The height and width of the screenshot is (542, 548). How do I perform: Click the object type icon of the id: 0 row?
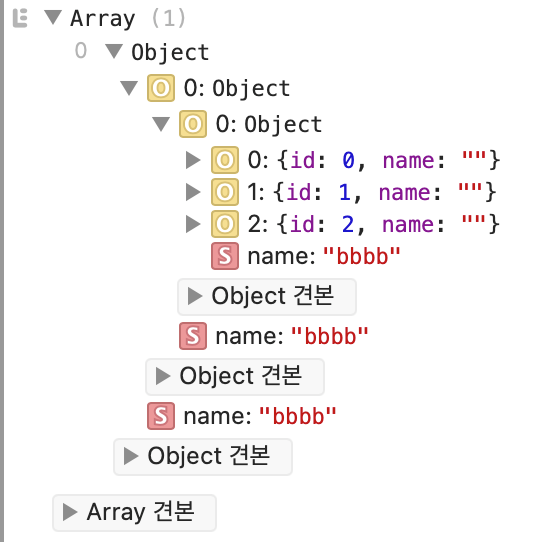(225, 160)
